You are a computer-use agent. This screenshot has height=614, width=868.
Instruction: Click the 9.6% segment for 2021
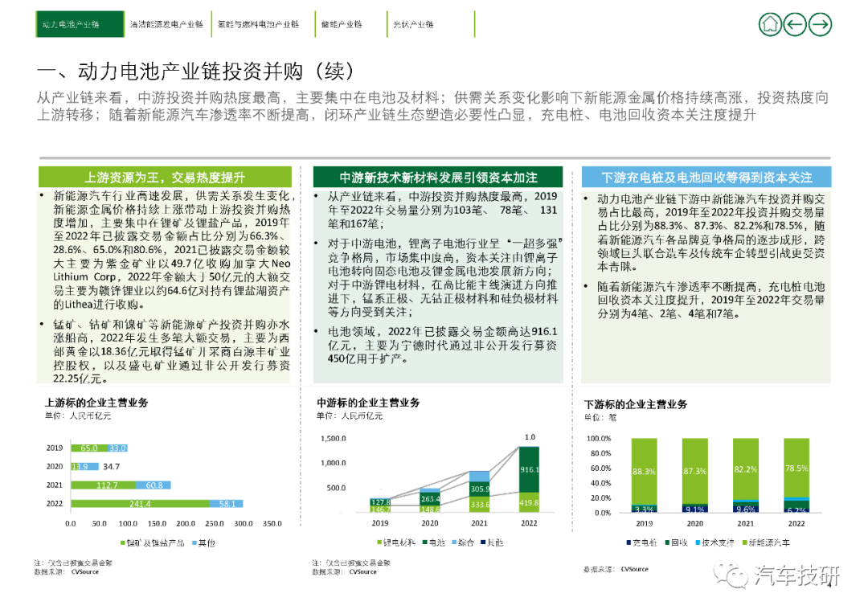coord(746,508)
